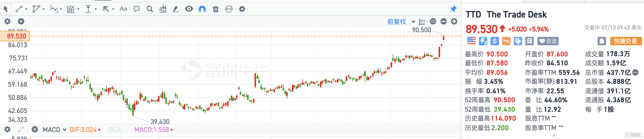Viewport: 644px width, 139px height.
Task: Click the 52周最高 90.500 value
Action: 504,100
